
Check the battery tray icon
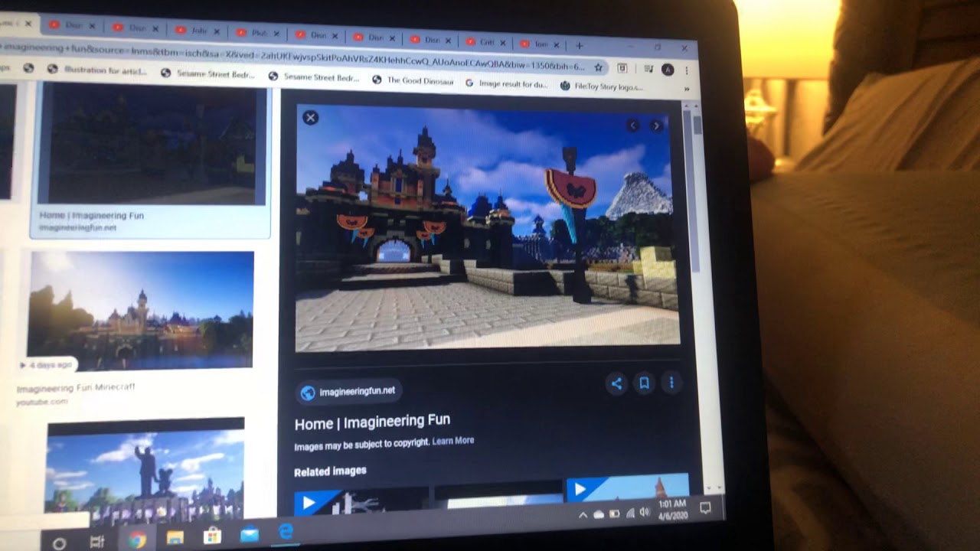(615, 514)
